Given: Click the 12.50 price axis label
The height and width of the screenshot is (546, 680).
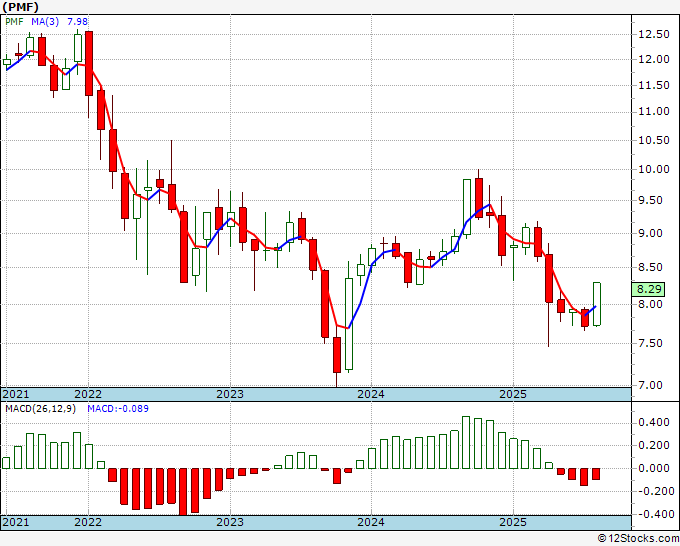Looking at the screenshot, I should [x=654, y=34].
